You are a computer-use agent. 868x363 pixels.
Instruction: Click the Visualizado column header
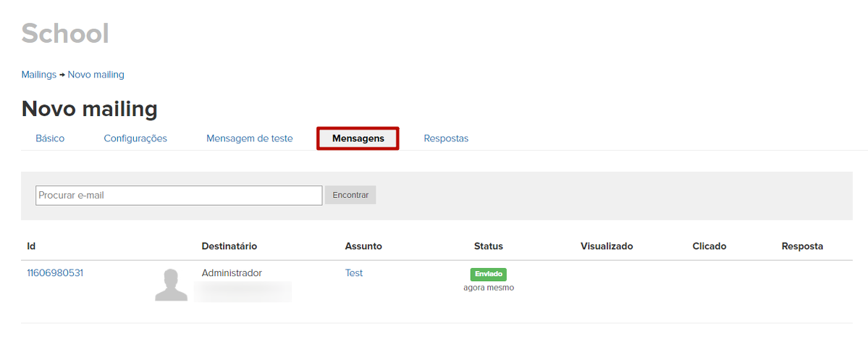click(x=607, y=246)
